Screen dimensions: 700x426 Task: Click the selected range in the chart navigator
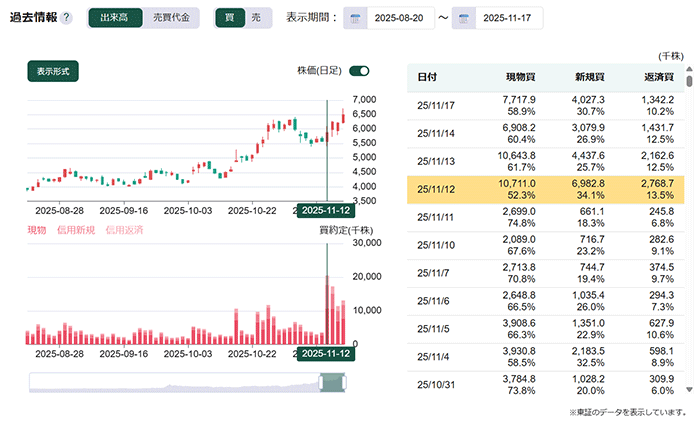click(x=333, y=383)
